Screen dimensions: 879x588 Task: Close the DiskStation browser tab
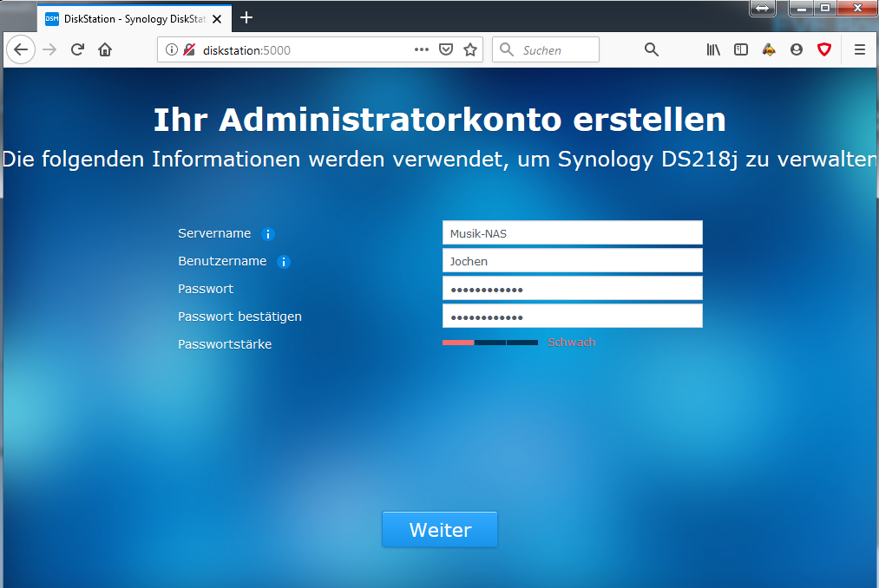click(x=217, y=19)
